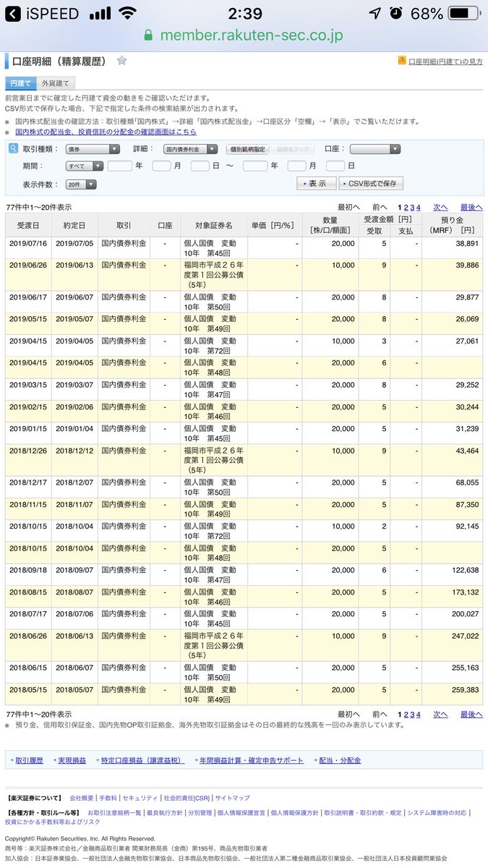Screen dimensions: 488x868
Task: Open the 配当・分配金 link
Action: point(340,760)
